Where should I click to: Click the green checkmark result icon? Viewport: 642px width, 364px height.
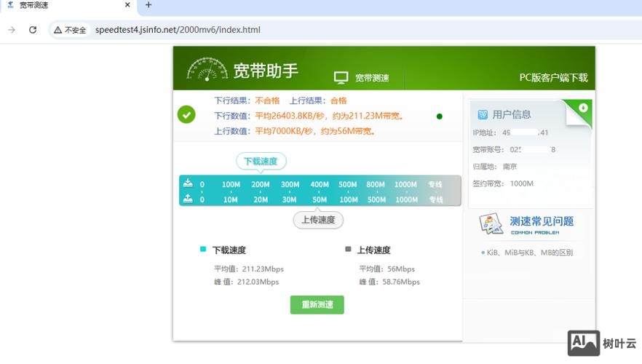click(186, 114)
